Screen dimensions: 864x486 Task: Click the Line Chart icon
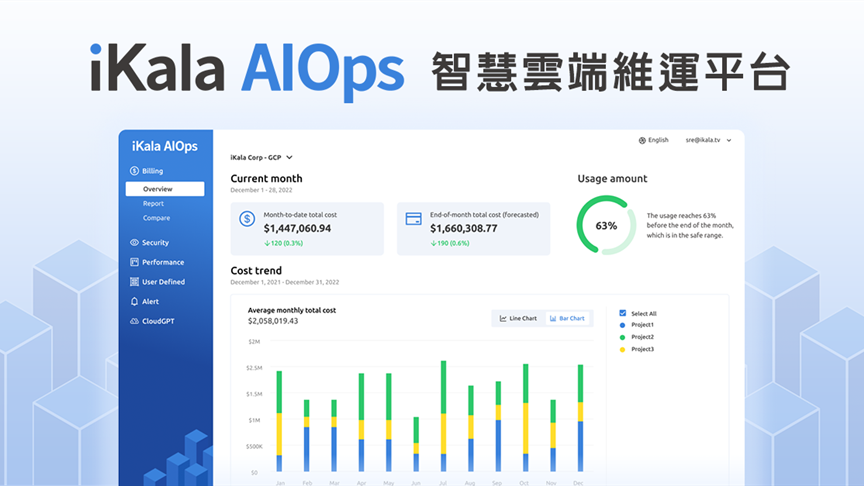(503, 318)
